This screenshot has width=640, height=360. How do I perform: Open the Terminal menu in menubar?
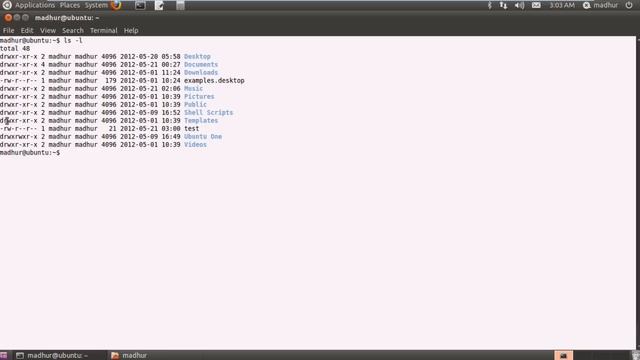[104, 31]
